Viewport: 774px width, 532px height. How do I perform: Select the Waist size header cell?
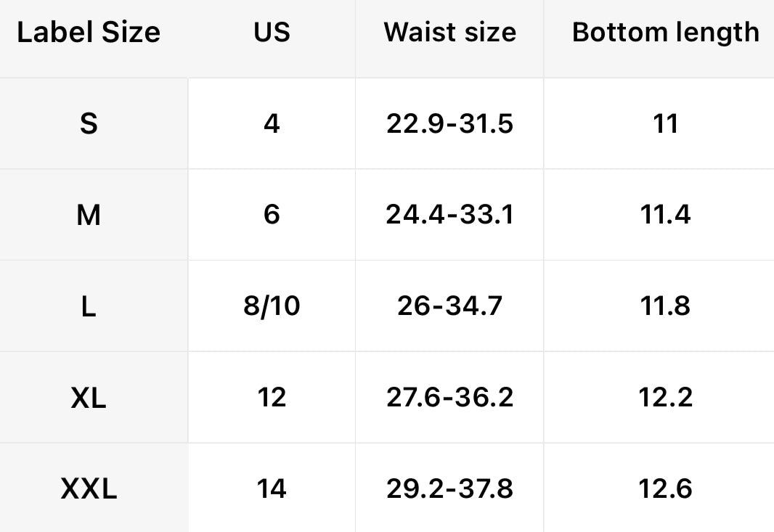(449, 33)
